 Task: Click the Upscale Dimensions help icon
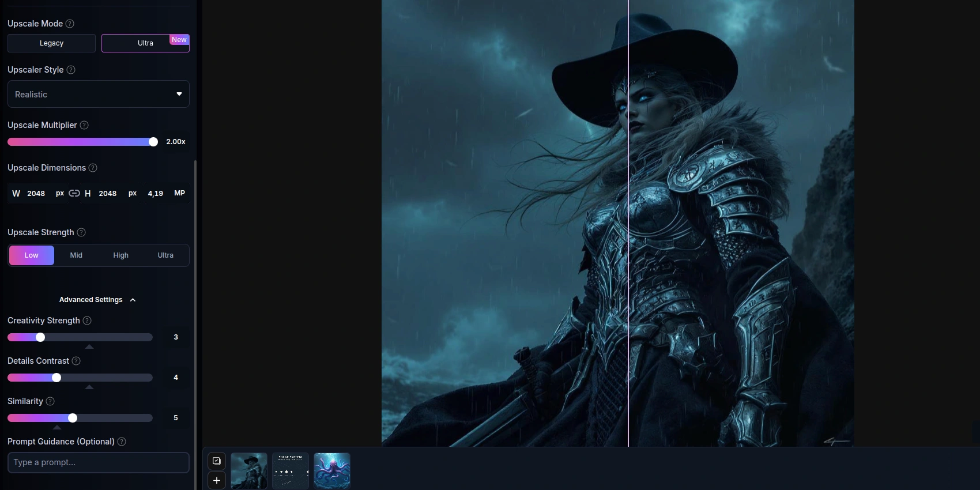[x=93, y=168]
